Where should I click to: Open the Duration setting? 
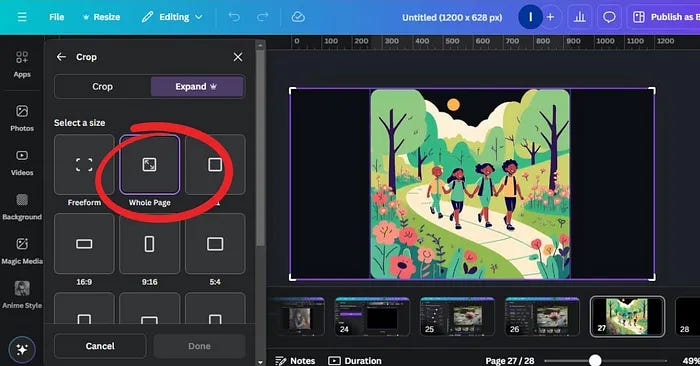coord(355,361)
